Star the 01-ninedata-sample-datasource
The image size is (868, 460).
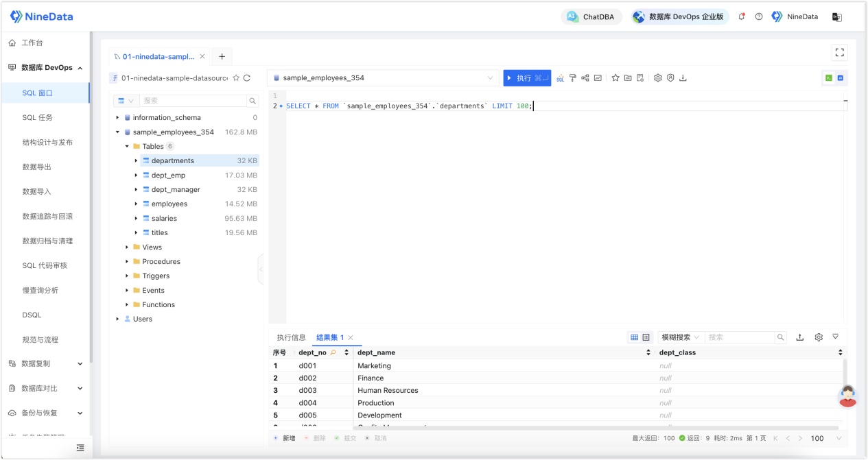coord(236,78)
